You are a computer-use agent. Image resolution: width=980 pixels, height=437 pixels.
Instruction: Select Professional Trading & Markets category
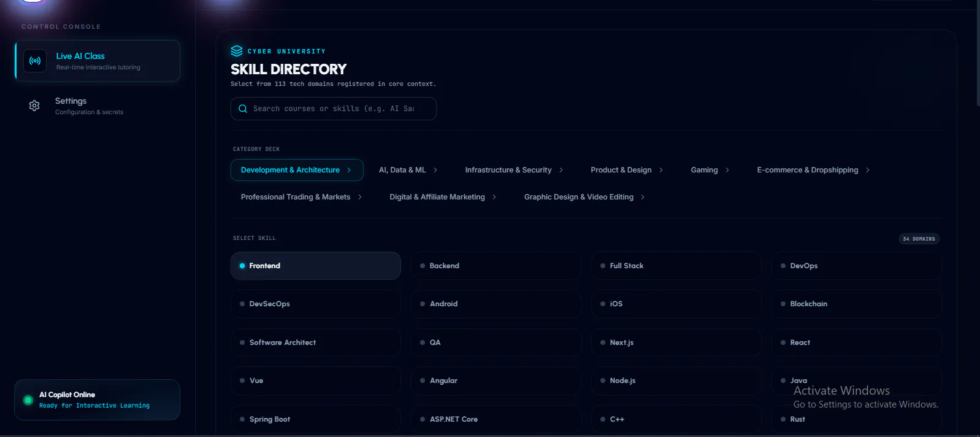301,197
